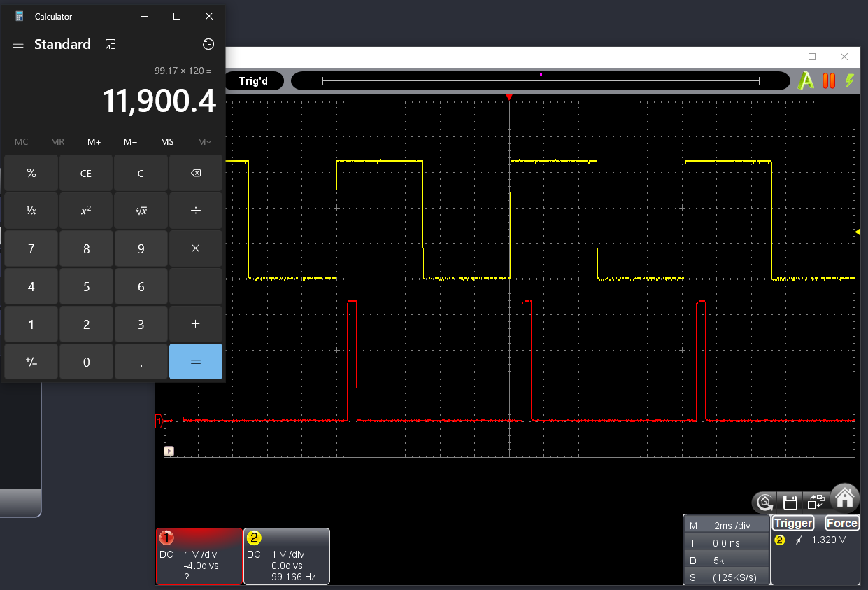Open the Calculator navigation hamburger menu
This screenshot has width=868, height=590.
tap(18, 44)
